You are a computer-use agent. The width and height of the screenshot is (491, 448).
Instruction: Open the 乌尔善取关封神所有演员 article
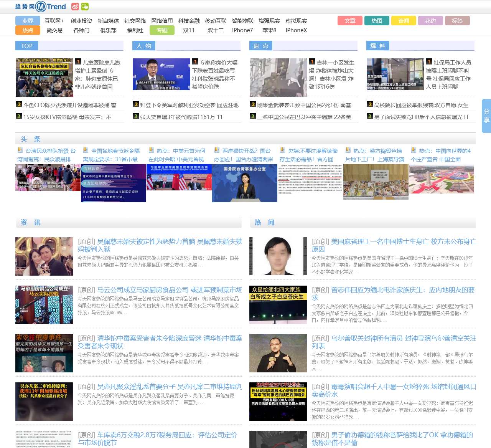[x=394, y=342]
